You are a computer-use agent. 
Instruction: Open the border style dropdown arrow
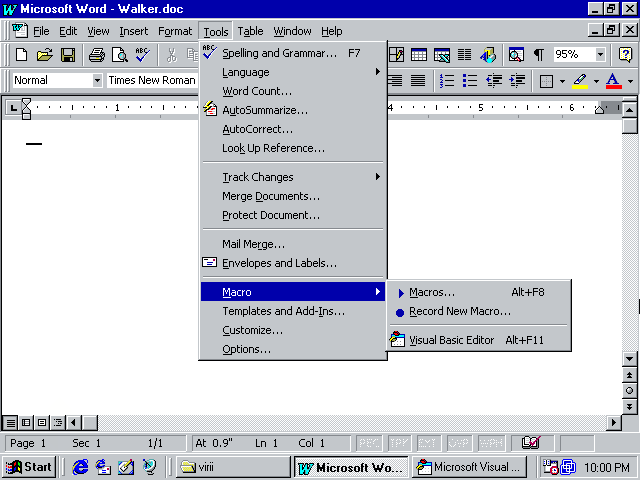[x=562, y=81]
